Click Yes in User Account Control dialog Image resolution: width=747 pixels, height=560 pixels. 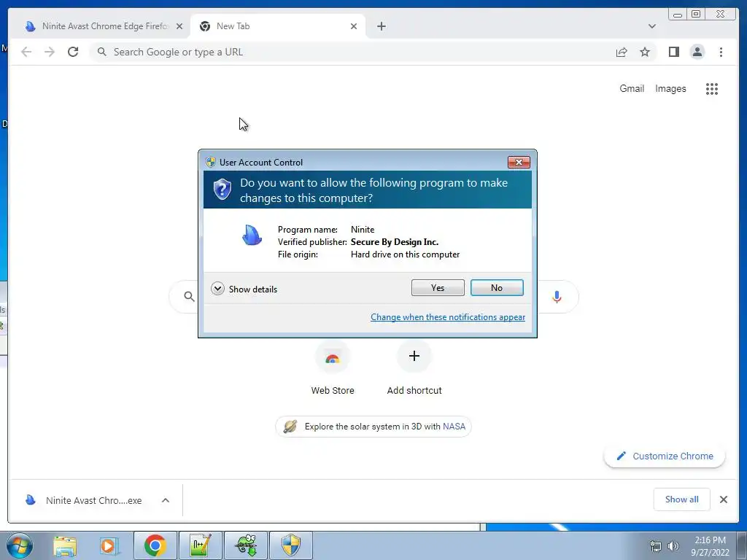[x=438, y=287]
